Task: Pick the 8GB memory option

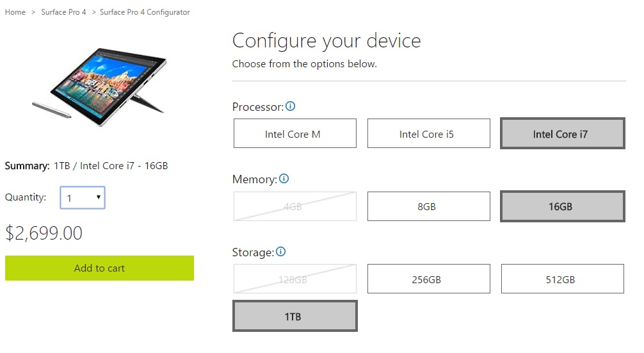Action: point(428,206)
